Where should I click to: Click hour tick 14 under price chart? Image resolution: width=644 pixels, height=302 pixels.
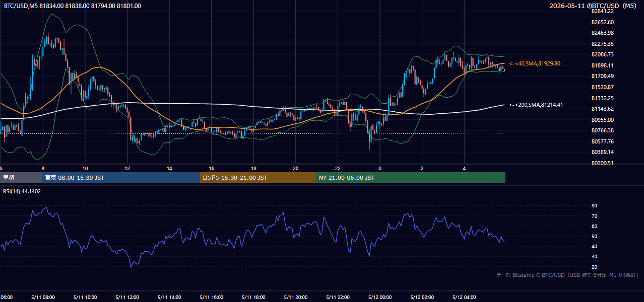(x=169, y=169)
